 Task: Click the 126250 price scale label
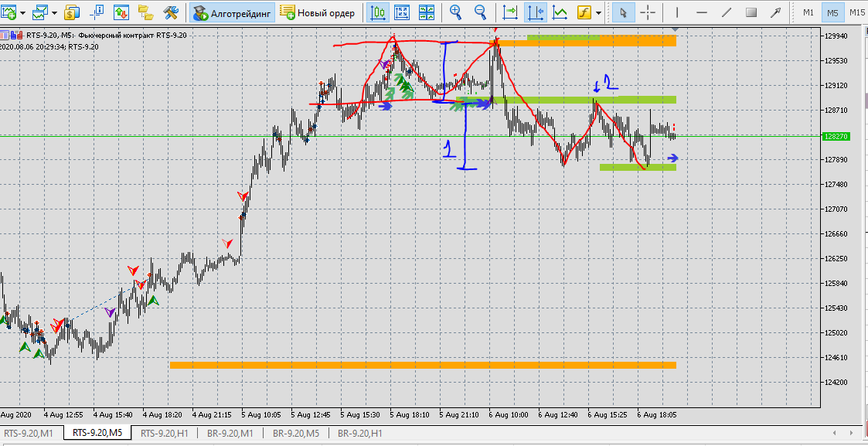(836, 259)
